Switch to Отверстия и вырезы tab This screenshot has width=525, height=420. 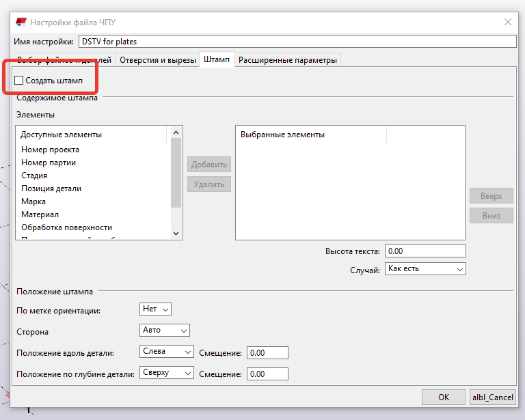pos(157,60)
